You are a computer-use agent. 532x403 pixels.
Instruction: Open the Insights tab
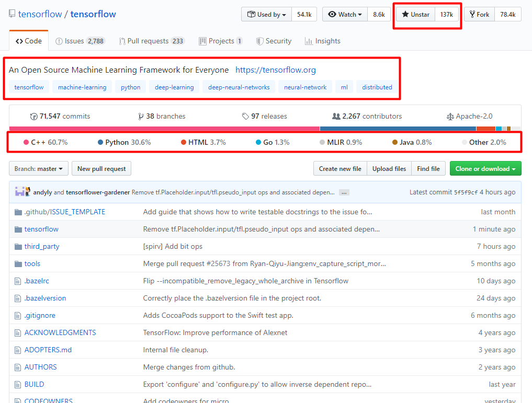coord(323,41)
